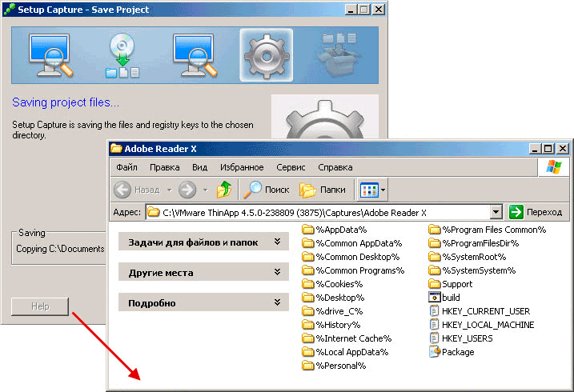Select the %drive_C% folder

[x=332, y=311]
